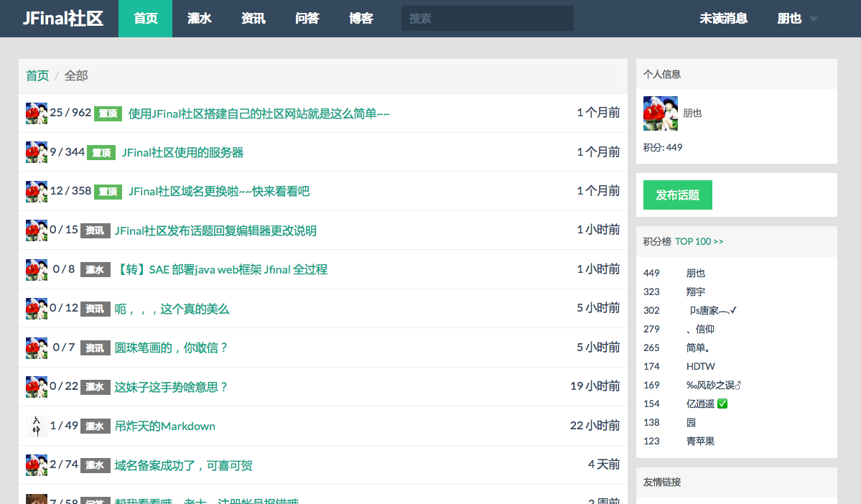Open topic 使用JFinal社区搭建自己的社区网站就是这么简单

(x=259, y=113)
